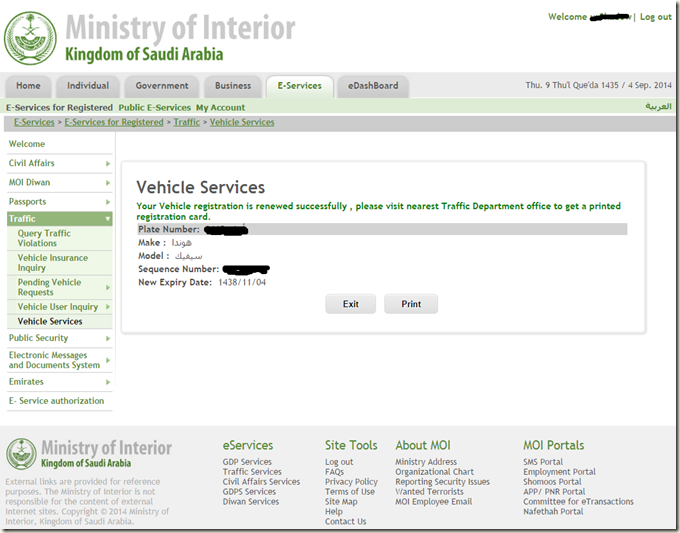
Task: Click the footer Ministry of Interior emblem
Action: click(x=21, y=455)
